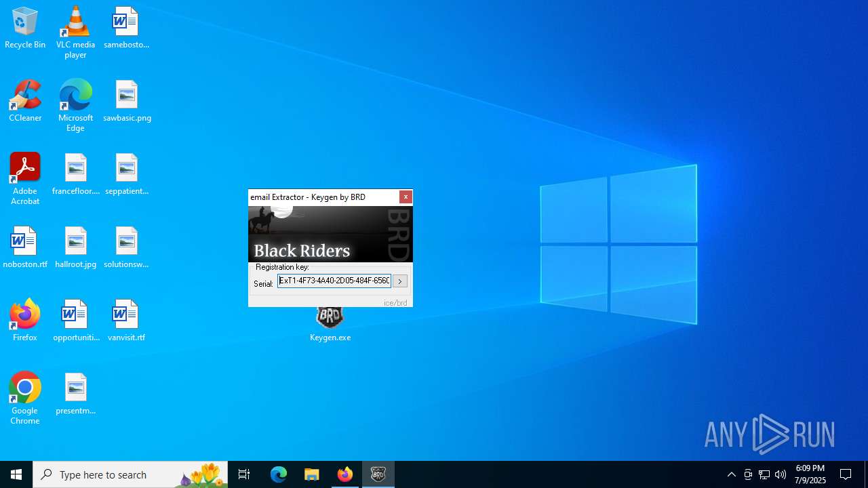Close the email Extractor Keygen window
The image size is (868, 488).
pyautogui.click(x=406, y=197)
